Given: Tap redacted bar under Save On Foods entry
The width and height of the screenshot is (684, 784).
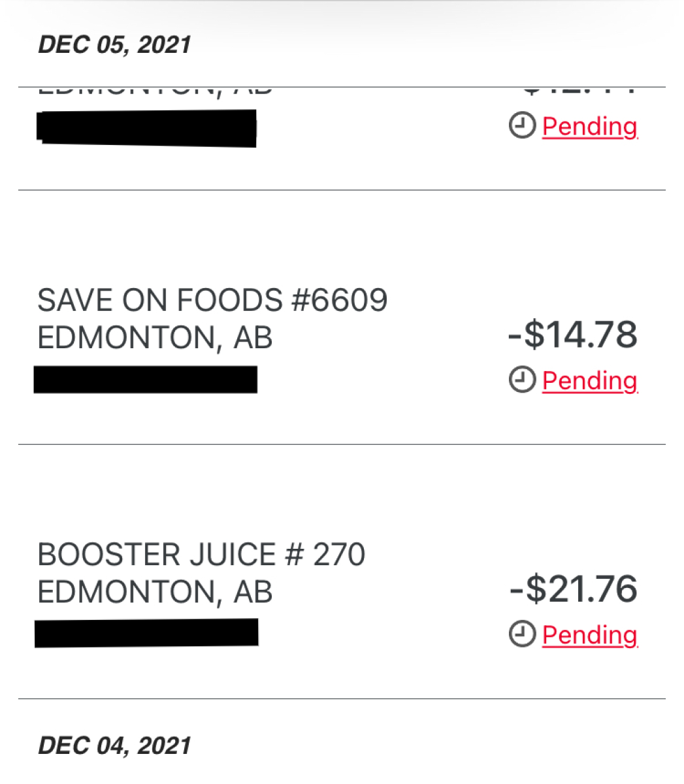Looking at the screenshot, I should click(x=146, y=380).
